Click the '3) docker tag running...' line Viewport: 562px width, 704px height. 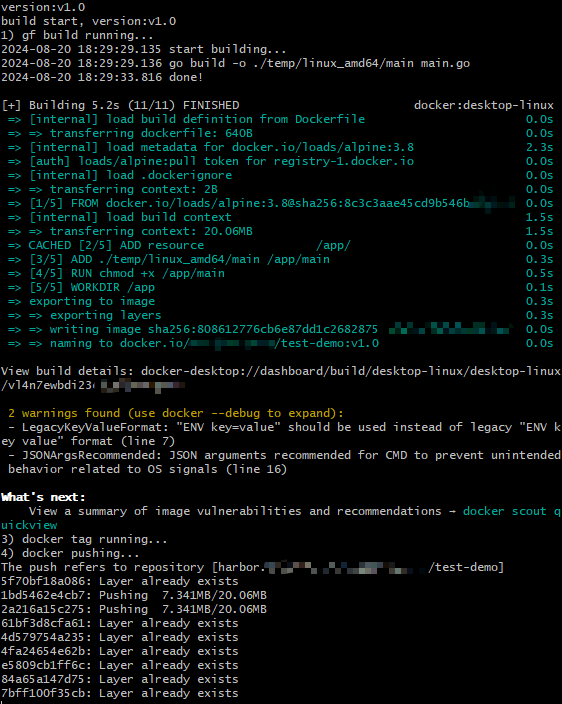84,539
